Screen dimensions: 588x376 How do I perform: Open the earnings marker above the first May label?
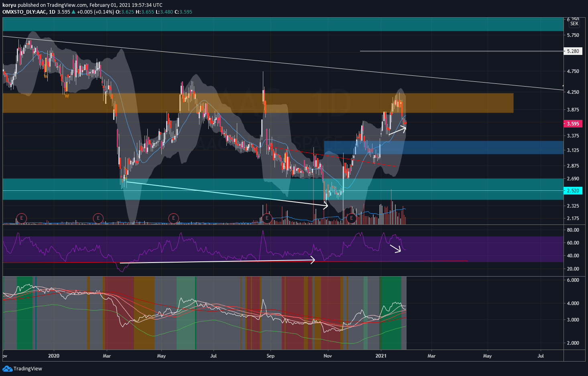(x=173, y=218)
